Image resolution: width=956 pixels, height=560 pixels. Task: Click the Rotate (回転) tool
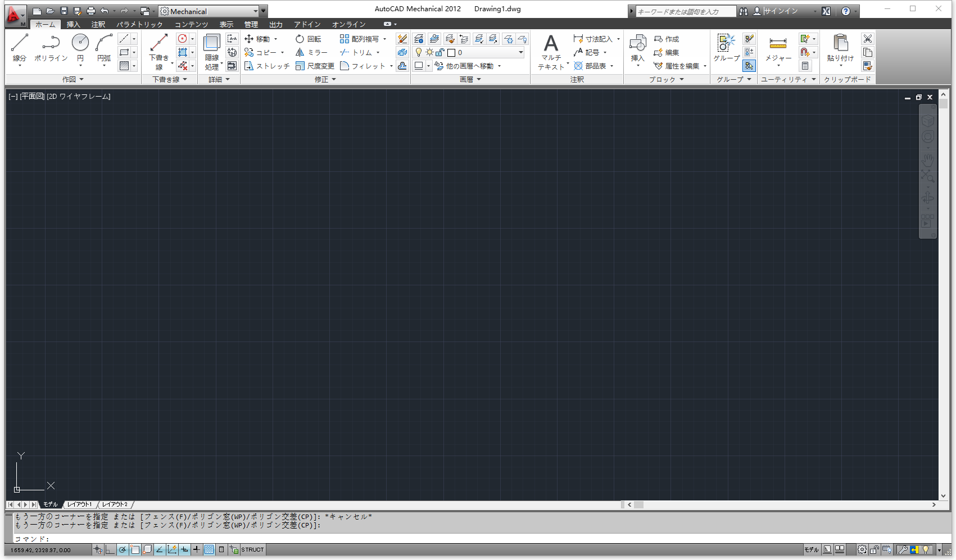[x=309, y=39]
